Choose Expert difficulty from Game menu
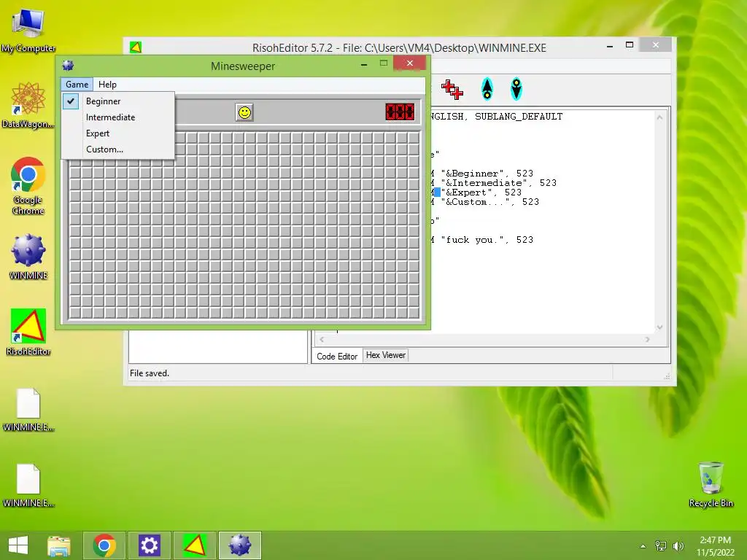 click(x=117, y=133)
